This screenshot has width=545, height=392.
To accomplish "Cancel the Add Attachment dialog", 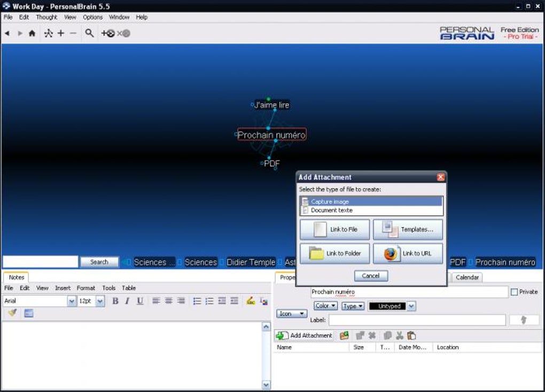I will pos(371,276).
